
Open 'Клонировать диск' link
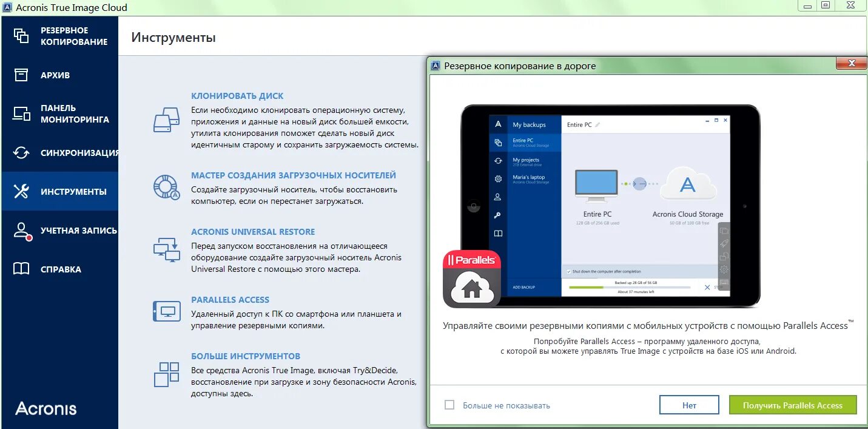[x=237, y=96]
